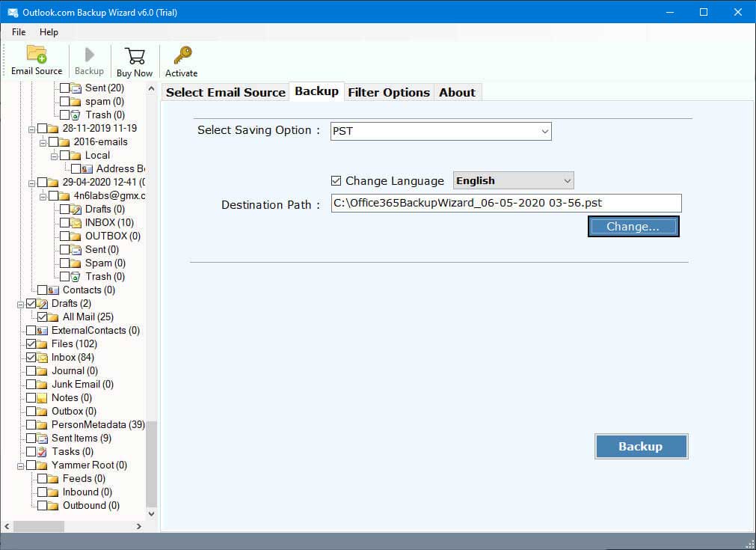Collapse the 28-11-2019 11-19 tree node

pos(31,129)
